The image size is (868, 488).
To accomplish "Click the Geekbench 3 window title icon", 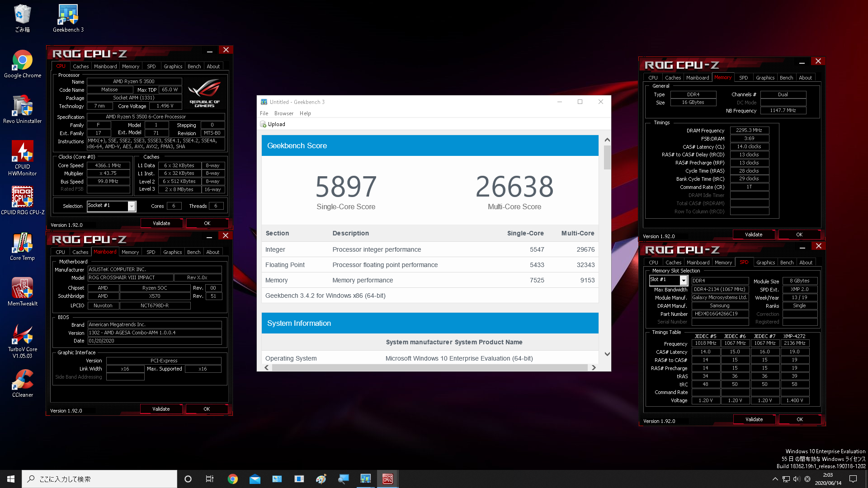I will (264, 102).
